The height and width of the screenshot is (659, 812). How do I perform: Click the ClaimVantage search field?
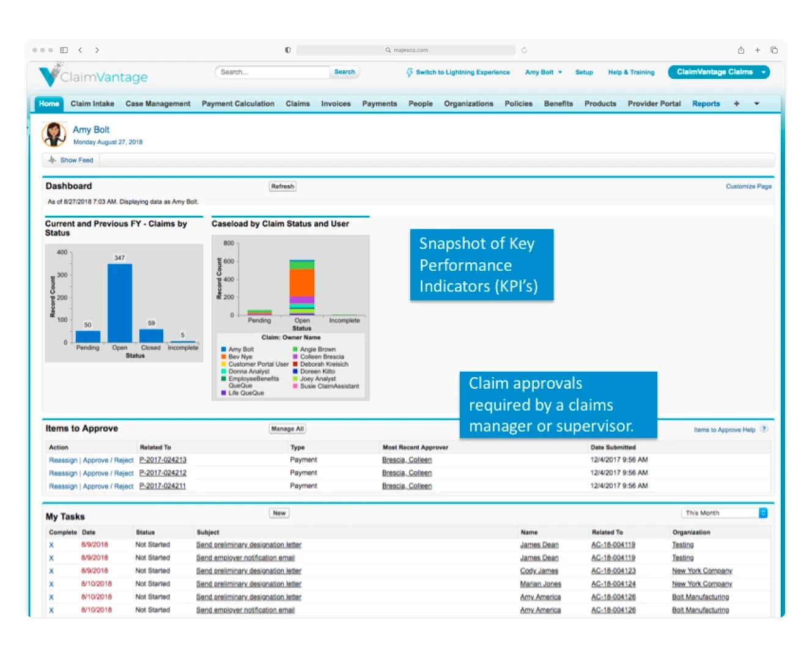[x=273, y=72]
